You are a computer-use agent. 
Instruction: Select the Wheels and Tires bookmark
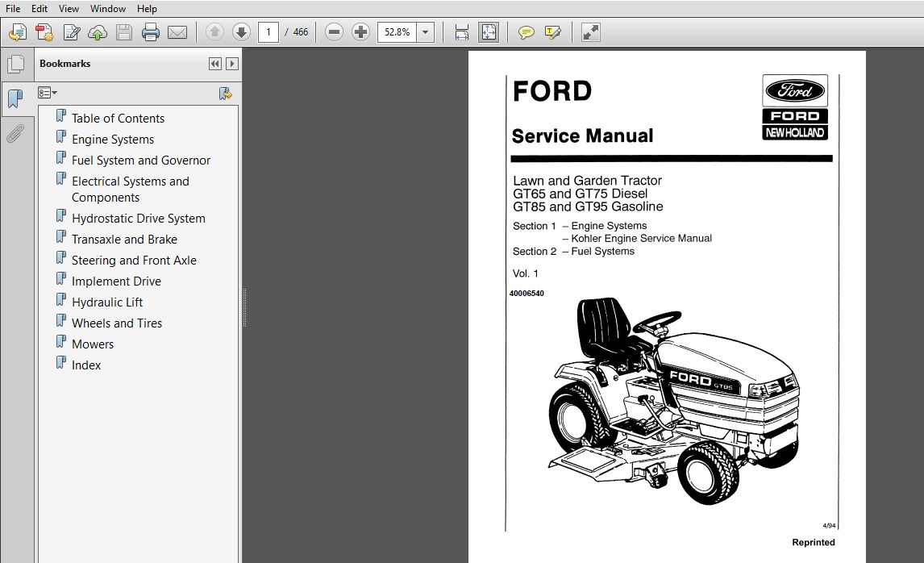point(117,323)
